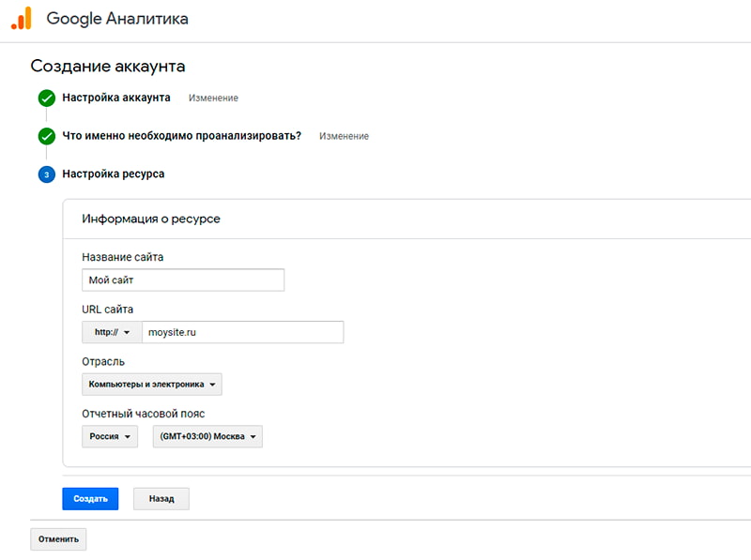This screenshot has width=751, height=560.
Task: Click Изменение next to the analysis question step
Action: tap(346, 135)
